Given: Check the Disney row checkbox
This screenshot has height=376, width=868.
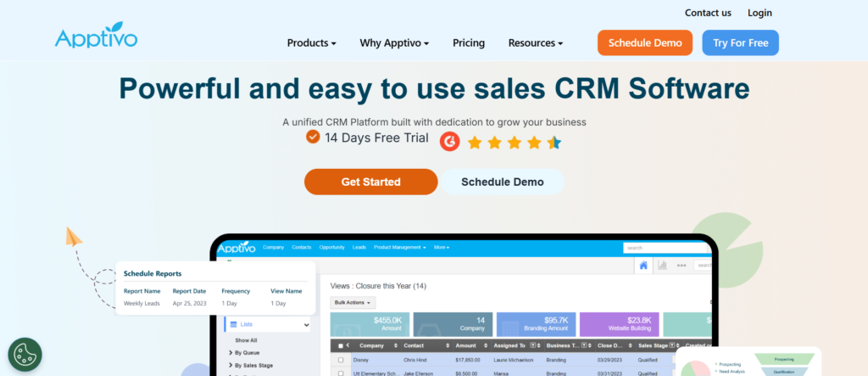Looking at the screenshot, I should pos(341,360).
